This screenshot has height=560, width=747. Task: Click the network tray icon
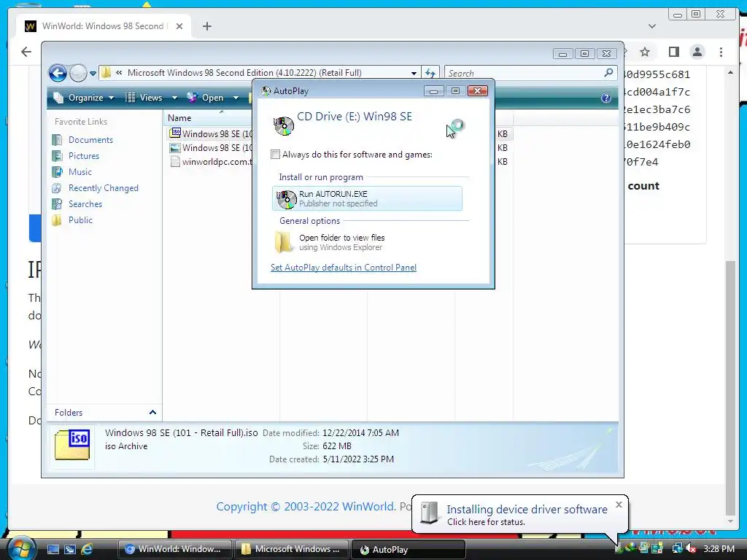coord(677,549)
